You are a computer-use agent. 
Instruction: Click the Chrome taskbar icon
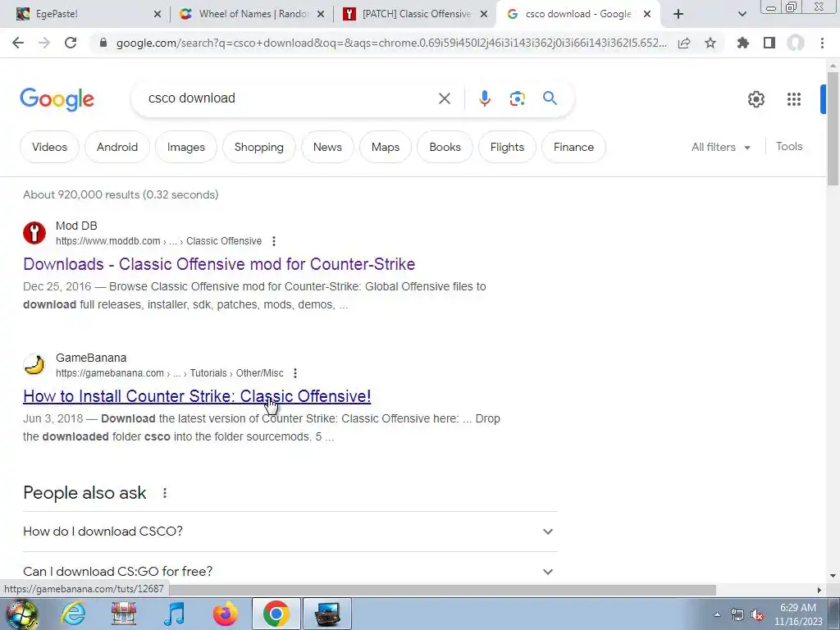[x=276, y=614]
